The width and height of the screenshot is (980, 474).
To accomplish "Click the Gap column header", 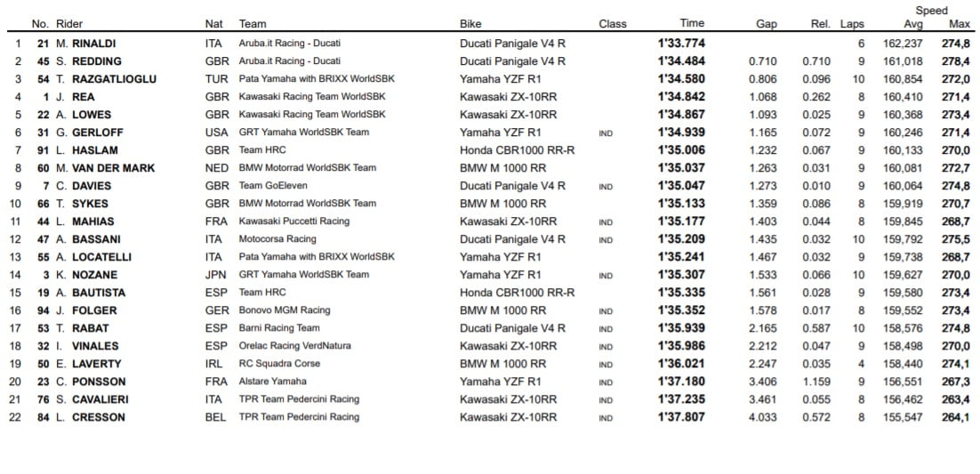I will (766, 24).
